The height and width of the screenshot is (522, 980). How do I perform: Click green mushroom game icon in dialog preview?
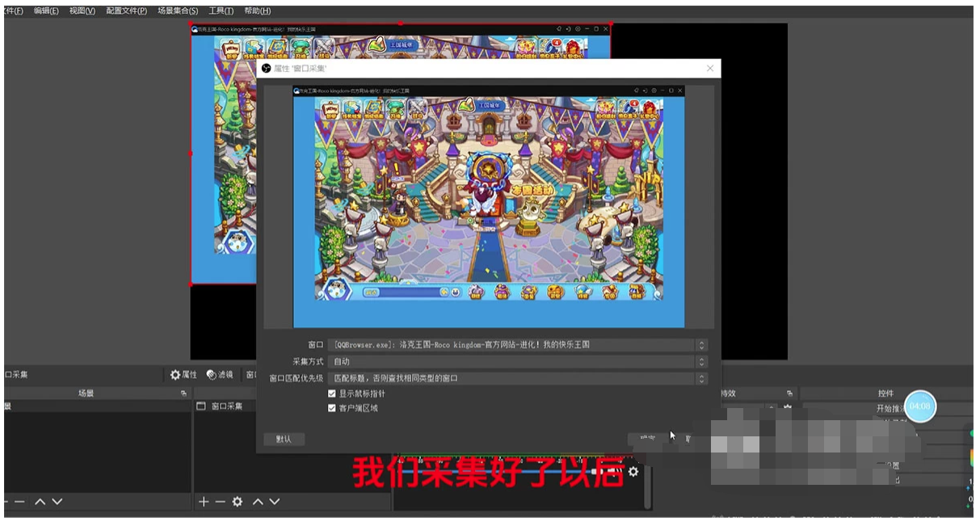[395, 108]
